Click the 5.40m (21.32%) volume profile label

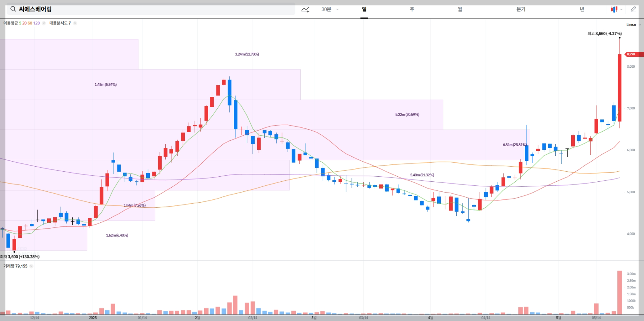click(422, 175)
